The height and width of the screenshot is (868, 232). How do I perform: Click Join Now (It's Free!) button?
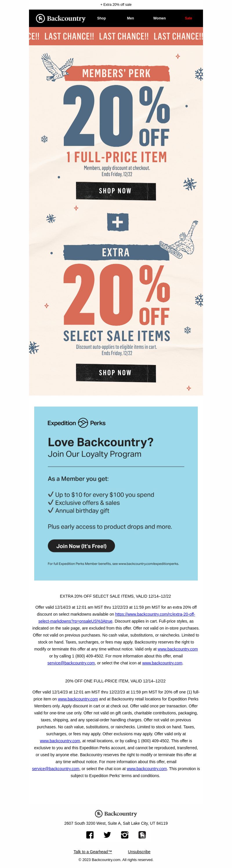[81, 546]
